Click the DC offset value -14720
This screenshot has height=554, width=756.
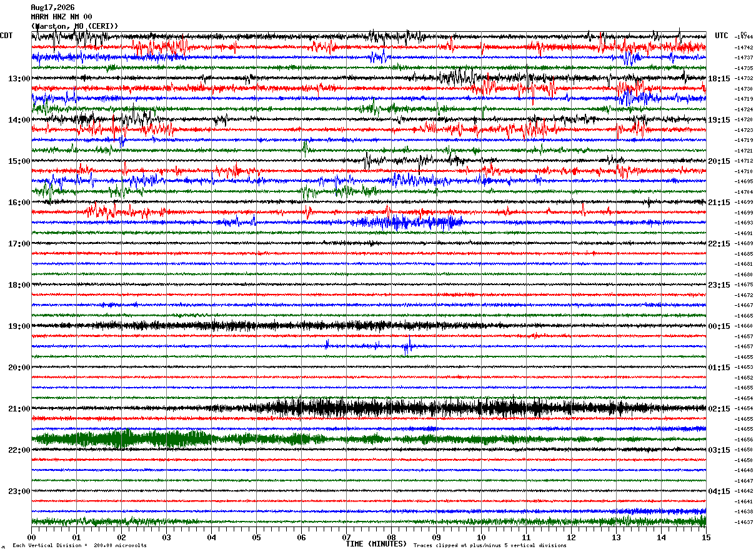pos(744,119)
